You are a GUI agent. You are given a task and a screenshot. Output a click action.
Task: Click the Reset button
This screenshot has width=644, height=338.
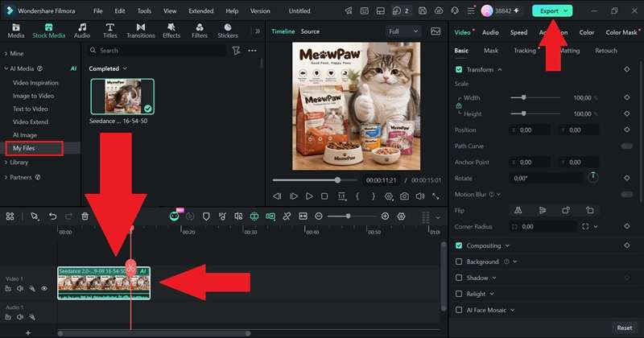625,328
